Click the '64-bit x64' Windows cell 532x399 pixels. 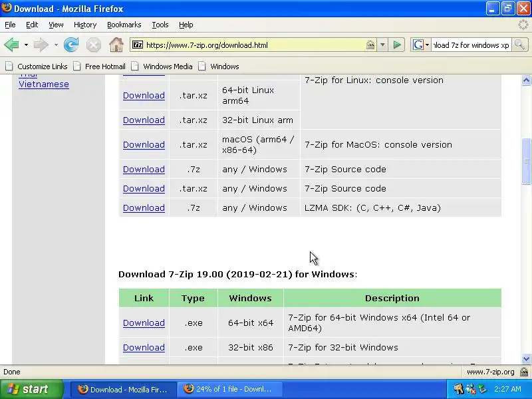point(251,323)
